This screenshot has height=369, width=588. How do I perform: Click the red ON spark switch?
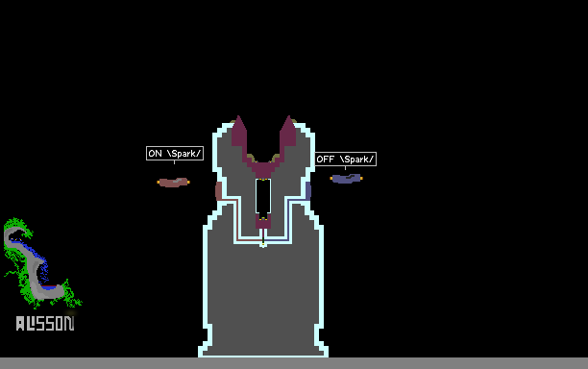[173, 183]
